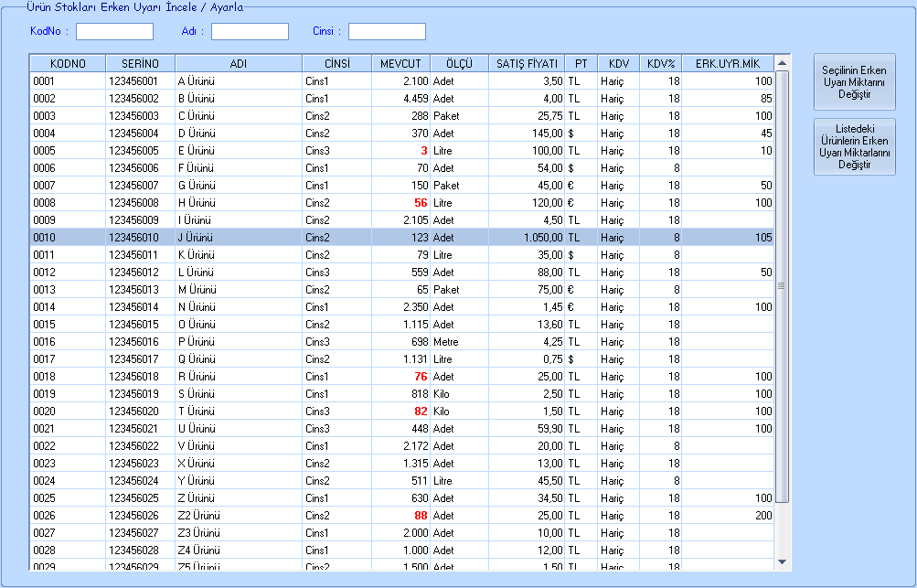Click V Ürünü product name
This screenshot has width=917, height=588.
tap(197, 446)
